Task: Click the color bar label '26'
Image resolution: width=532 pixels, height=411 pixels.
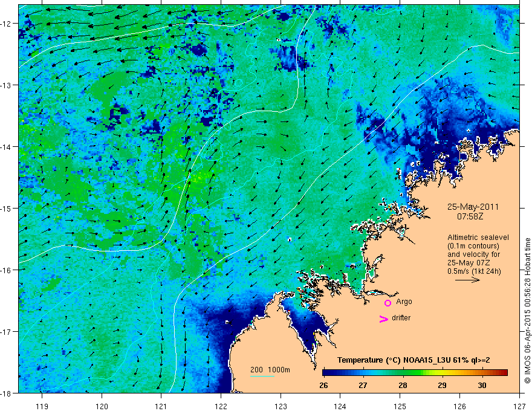Action: 323,385
